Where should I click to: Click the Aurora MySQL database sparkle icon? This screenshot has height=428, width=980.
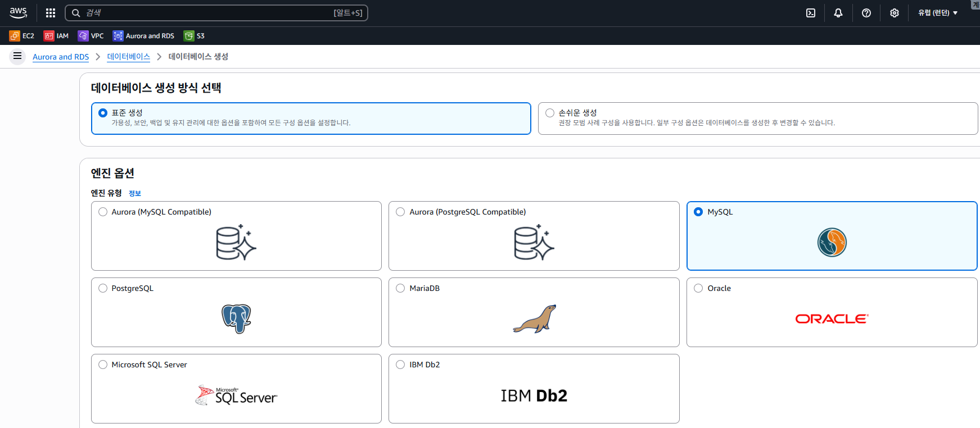(x=236, y=242)
